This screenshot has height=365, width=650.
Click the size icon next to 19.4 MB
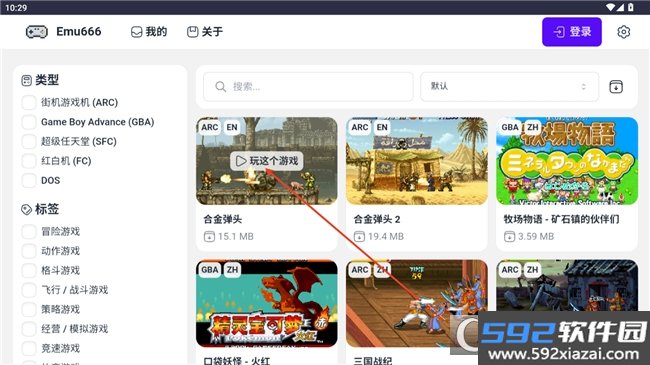click(x=359, y=236)
